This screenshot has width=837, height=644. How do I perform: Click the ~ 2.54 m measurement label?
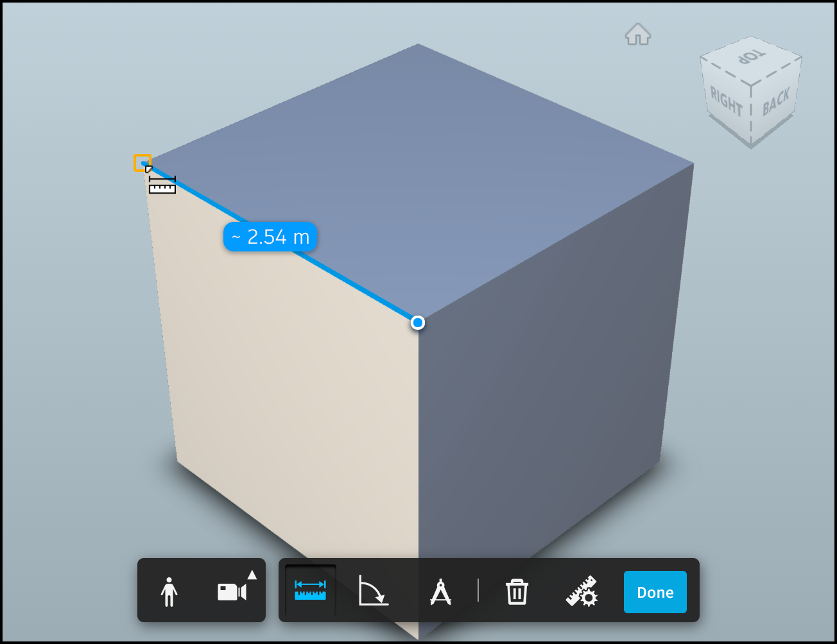coord(270,237)
